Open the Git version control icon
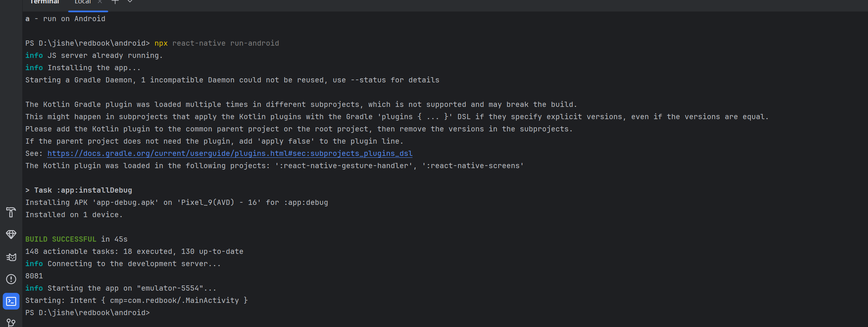This screenshot has width=868, height=327. click(x=11, y=323)
